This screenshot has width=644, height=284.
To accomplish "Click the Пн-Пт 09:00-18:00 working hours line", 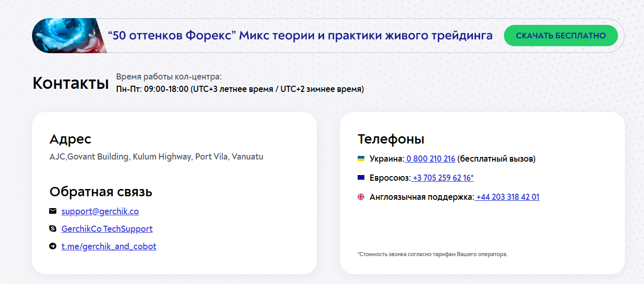I will pos(240,89).
